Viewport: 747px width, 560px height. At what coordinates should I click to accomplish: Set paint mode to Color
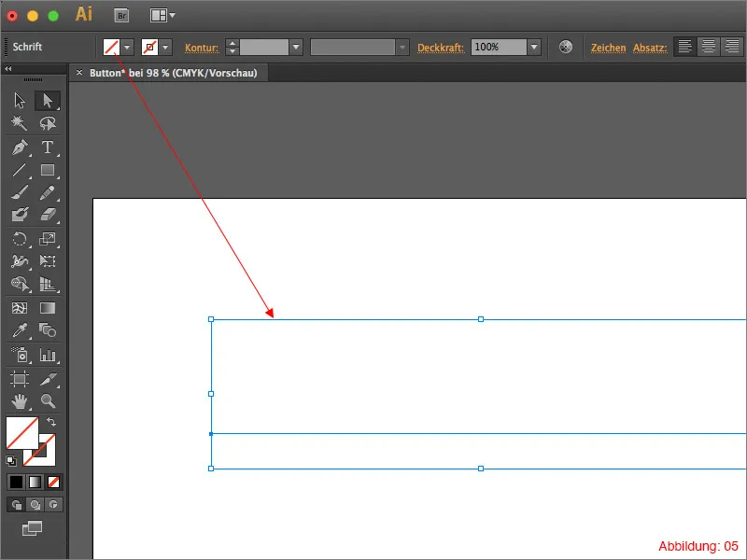click(16, 482)
